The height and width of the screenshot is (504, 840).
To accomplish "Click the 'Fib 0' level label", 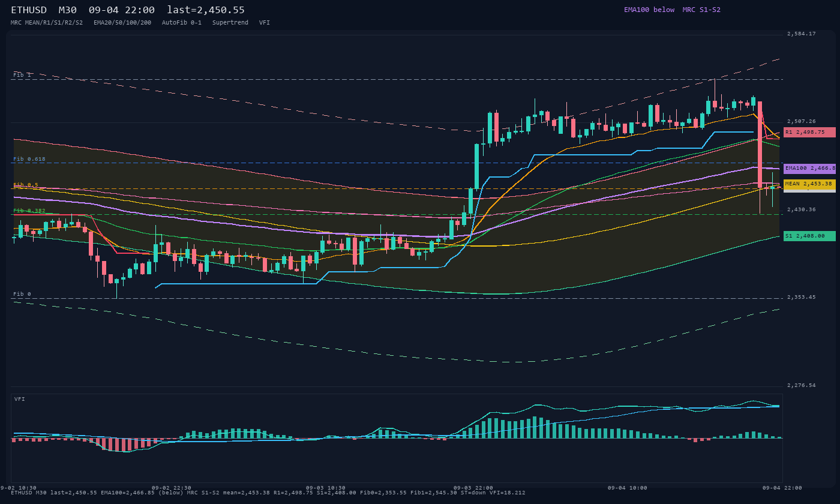I will 22,294.
